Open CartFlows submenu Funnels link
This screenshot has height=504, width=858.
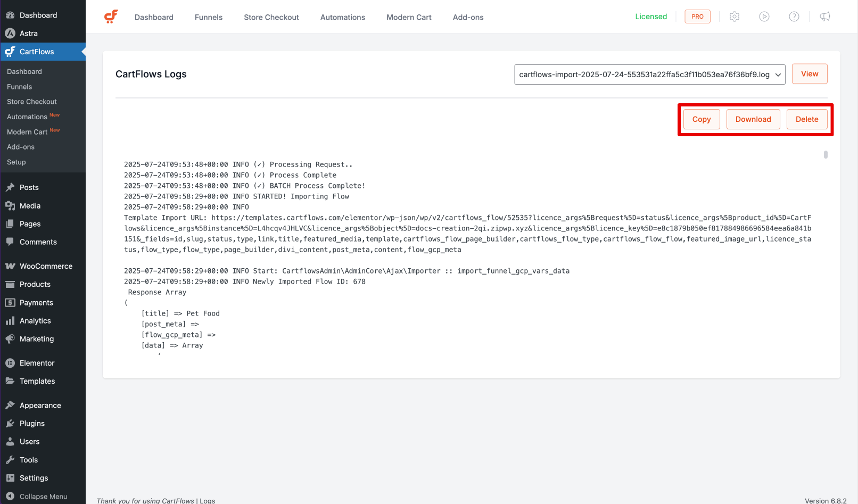click(x=20, y=87)
